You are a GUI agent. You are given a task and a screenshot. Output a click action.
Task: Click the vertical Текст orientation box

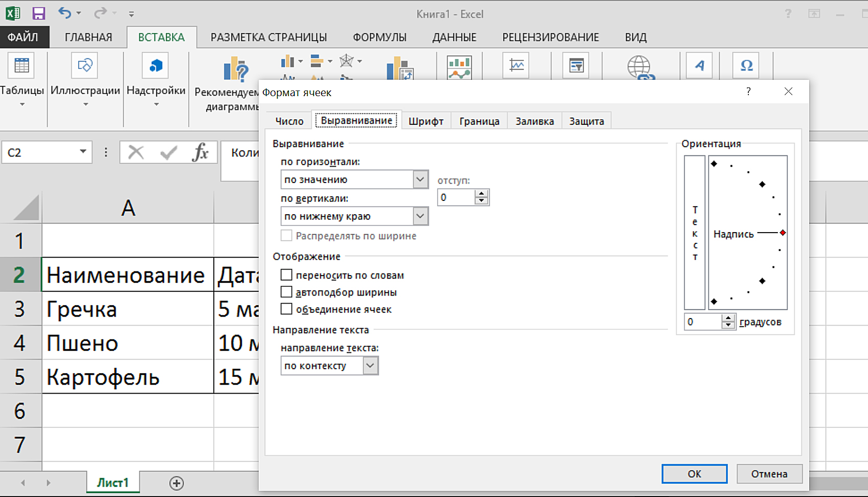point(695,233)
